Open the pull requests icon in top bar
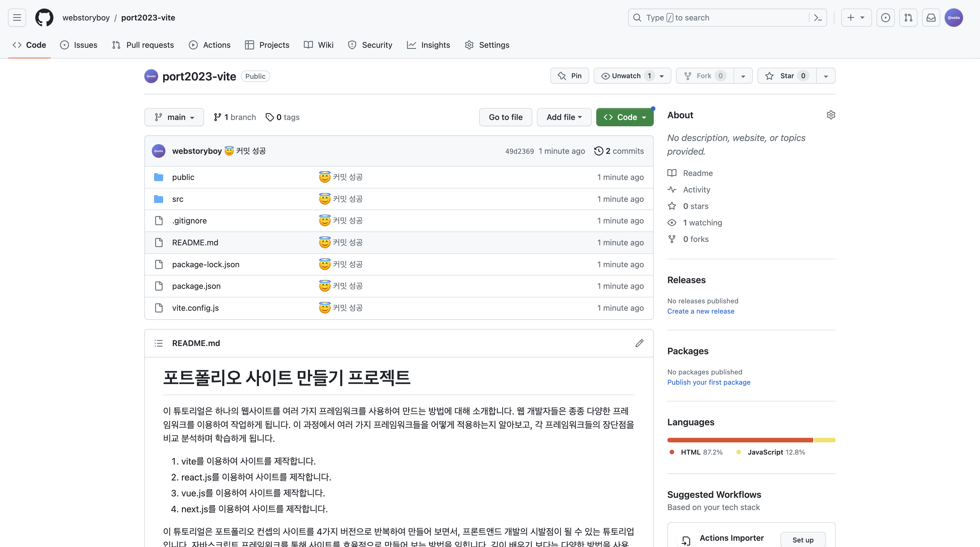 click(908, 18)
